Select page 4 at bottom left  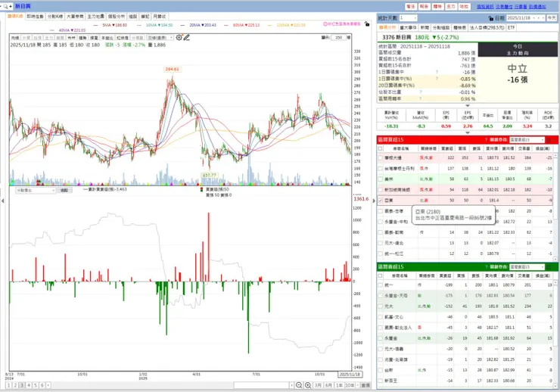pyautogui.click(x=29, y=385)
